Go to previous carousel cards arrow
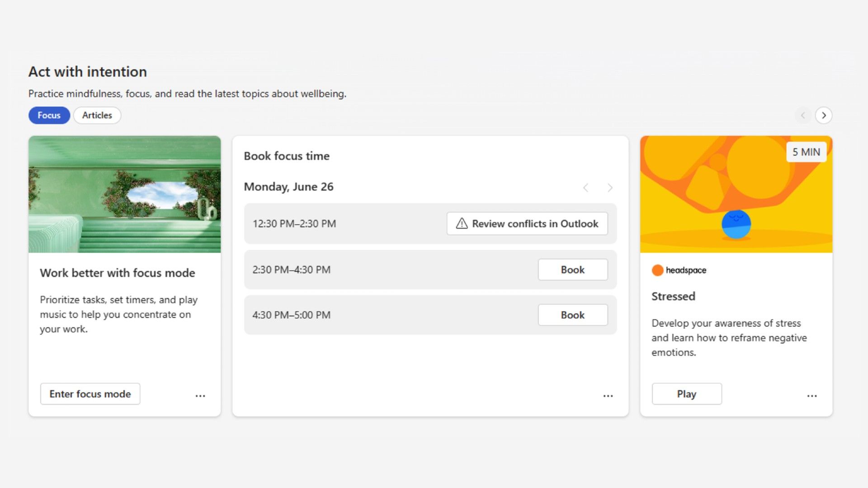The height and width of the screenshot is (488, 868). (x=803, y=115)
